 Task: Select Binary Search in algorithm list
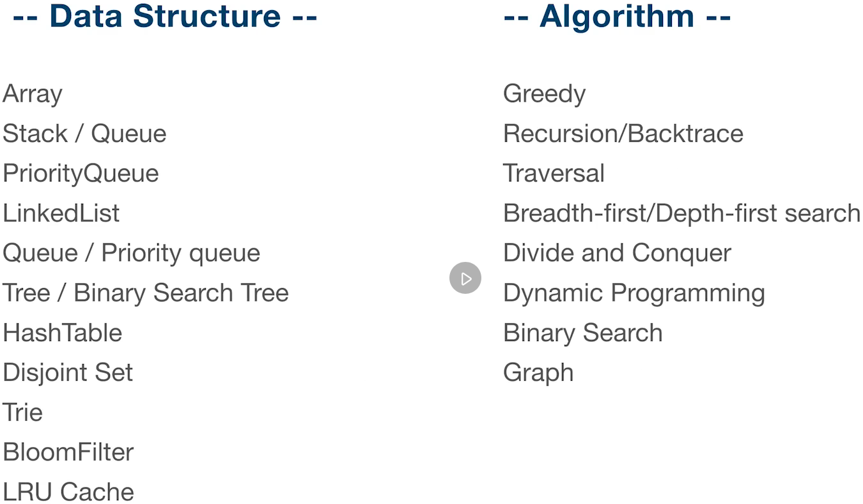(x=583, y=333)
